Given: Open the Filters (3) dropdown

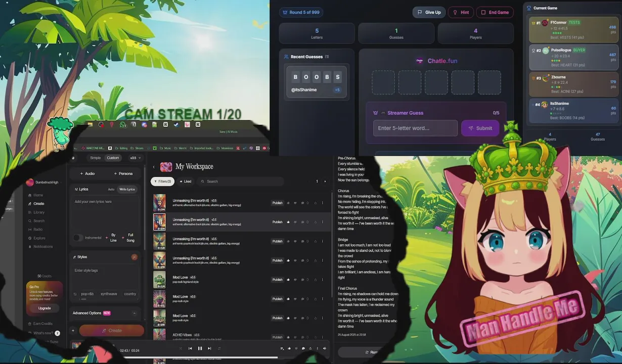Looking at the screenshot, I should coord(162,181).
